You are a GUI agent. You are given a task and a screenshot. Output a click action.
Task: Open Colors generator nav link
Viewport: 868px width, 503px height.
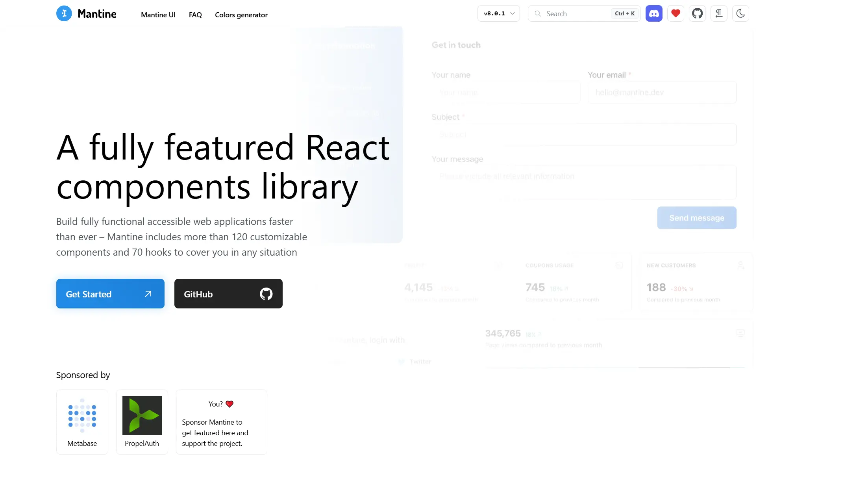[241, 15]
